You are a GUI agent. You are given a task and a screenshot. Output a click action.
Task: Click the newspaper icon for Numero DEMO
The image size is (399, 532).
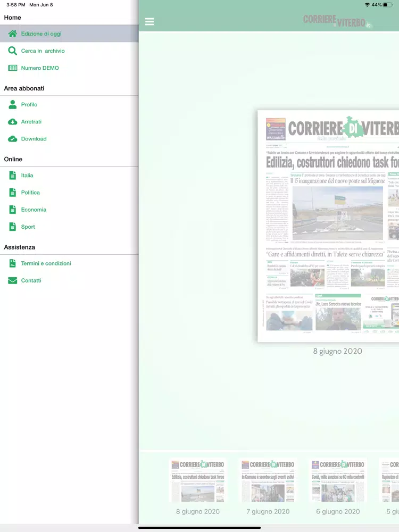click(x=13, y=68)
